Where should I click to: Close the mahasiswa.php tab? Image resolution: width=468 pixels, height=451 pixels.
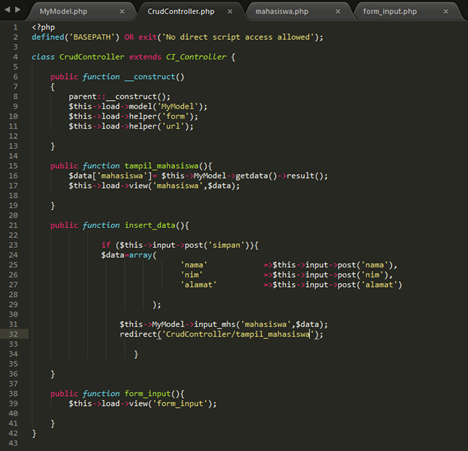tap(338, 11)
